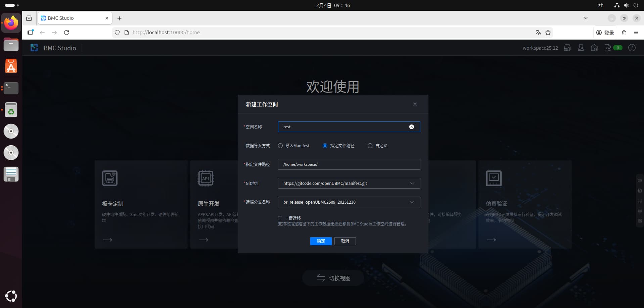Open the flask lab icon in header
Image resolution: width=644 pixels, height=308 pixels.
click(x=581, y=48)
